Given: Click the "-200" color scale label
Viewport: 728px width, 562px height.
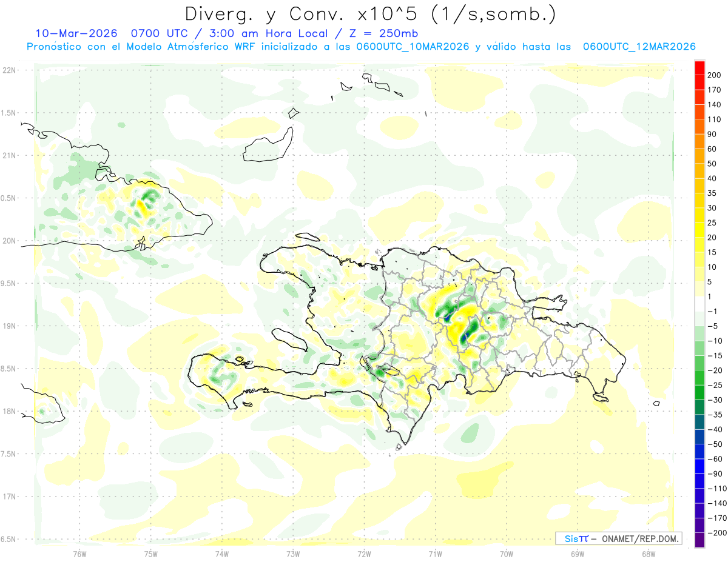Looking at the screenshot, I should [717, 533].
